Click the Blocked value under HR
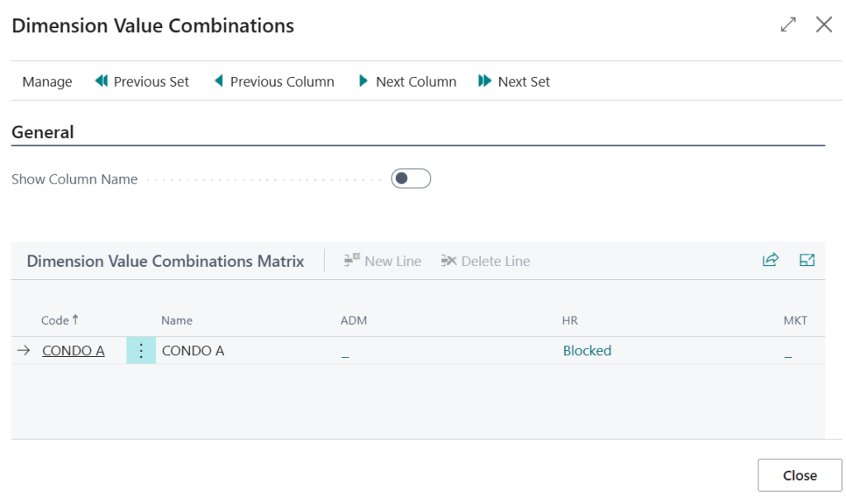Viewport: 846px width, 504px height. pos(587,349)
